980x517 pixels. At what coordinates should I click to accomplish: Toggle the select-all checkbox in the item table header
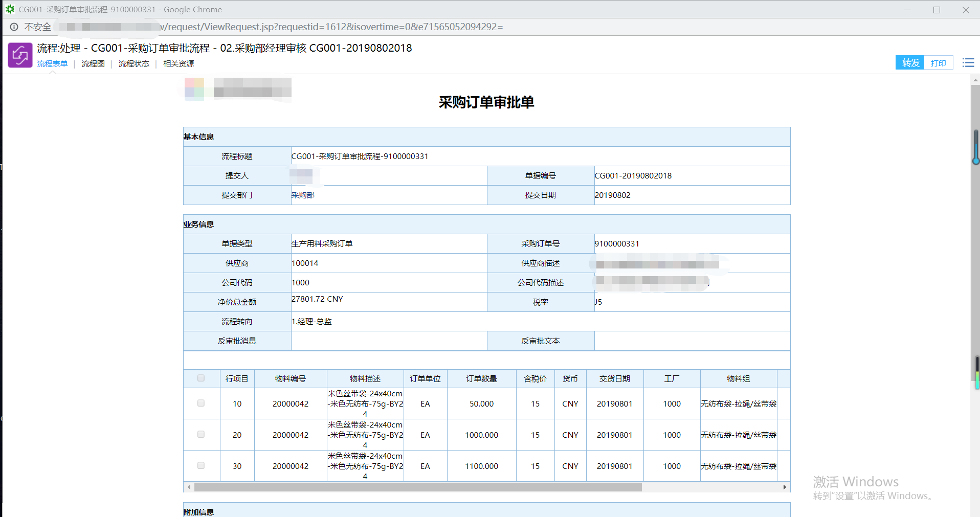pyautogui.click(x=201, y=378)
